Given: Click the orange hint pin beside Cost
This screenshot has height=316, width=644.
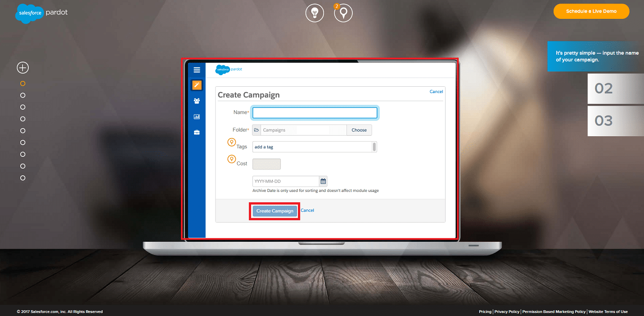Looking at the screenshot, I should pyautogui.click(x=232, y=159).
